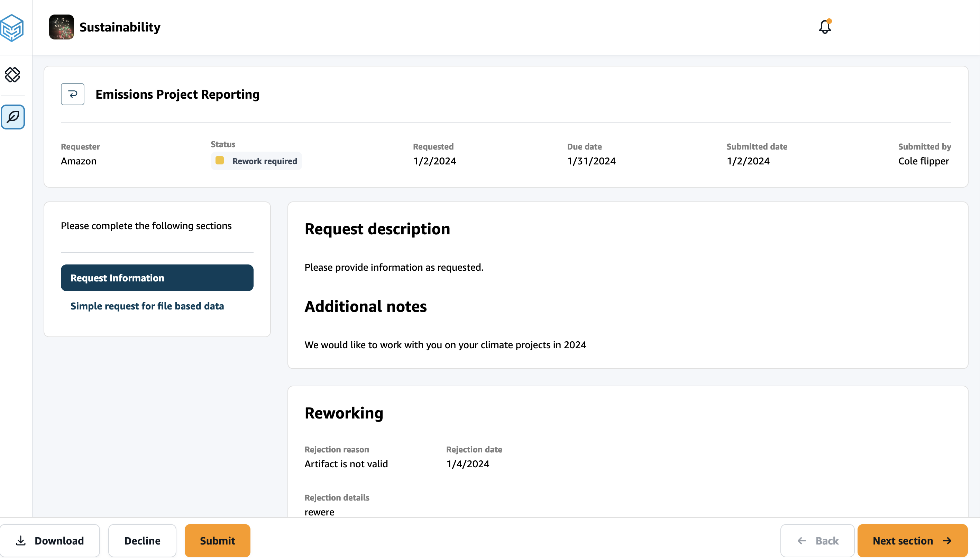Click the Emissions Project Reporting heading
This screenshot has width=980, height=558.
pyautogui.click(x=177, y=94)
